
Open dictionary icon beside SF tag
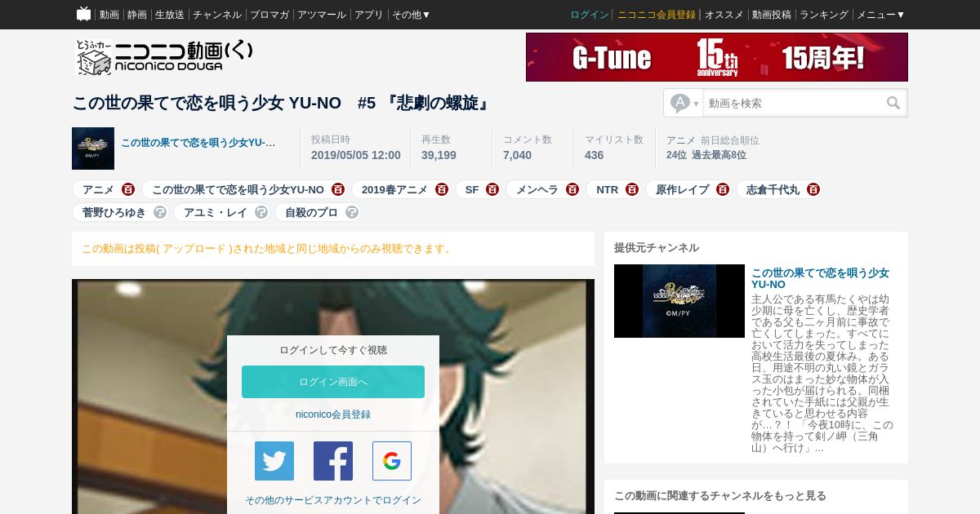tap(492, 189)
